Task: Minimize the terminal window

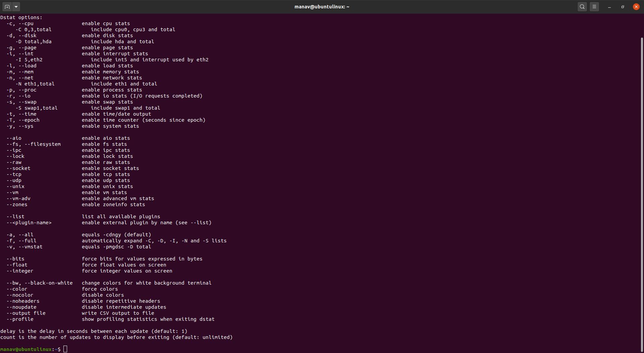Action: [x=609, y=7]
